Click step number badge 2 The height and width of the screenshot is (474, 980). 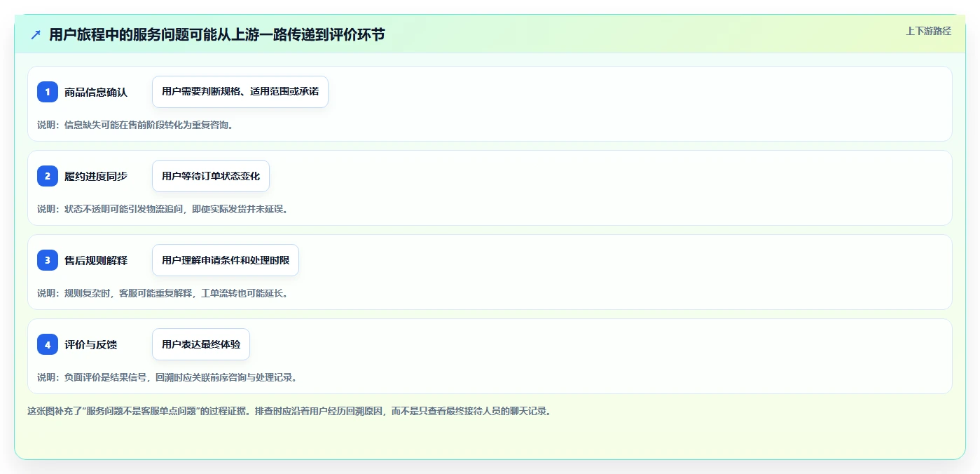pos(48,176)
